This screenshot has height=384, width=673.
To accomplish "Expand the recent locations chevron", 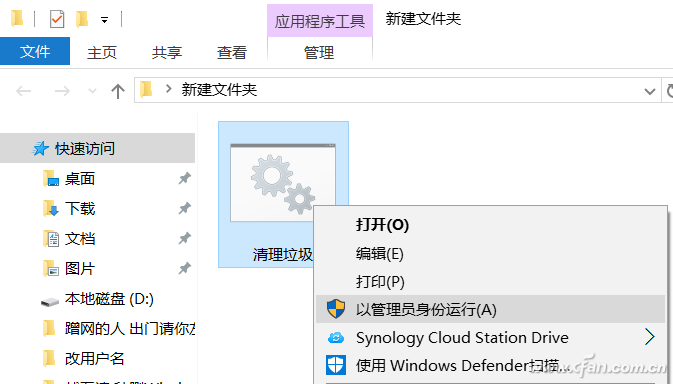I will (92, 91).
